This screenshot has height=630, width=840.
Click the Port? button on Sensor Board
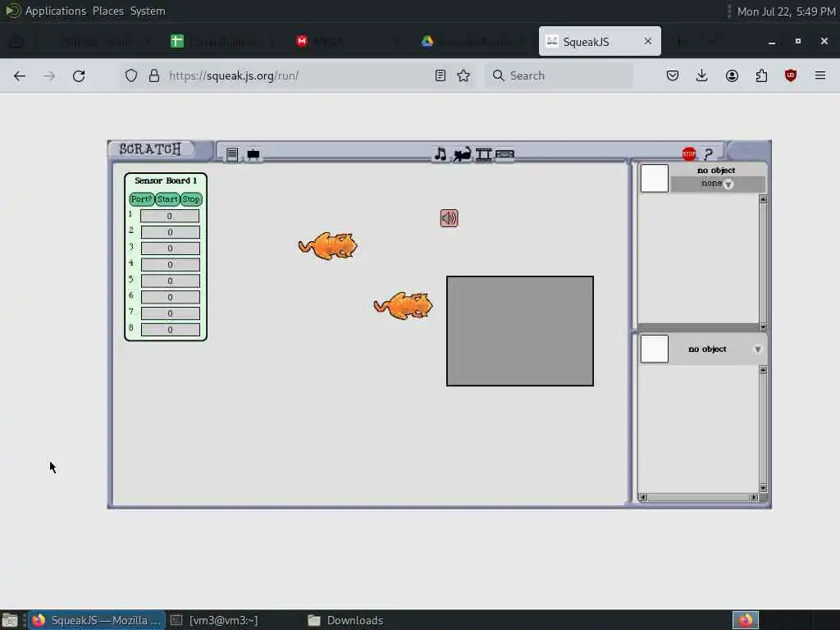point(141,199)
